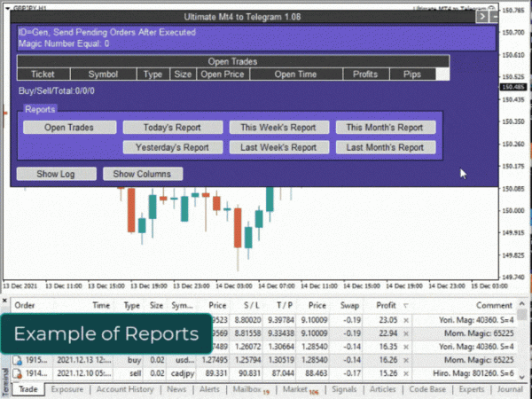Send Last Month's Report
532x399 pixels.
pyautogui.click(x=386, y=147)
